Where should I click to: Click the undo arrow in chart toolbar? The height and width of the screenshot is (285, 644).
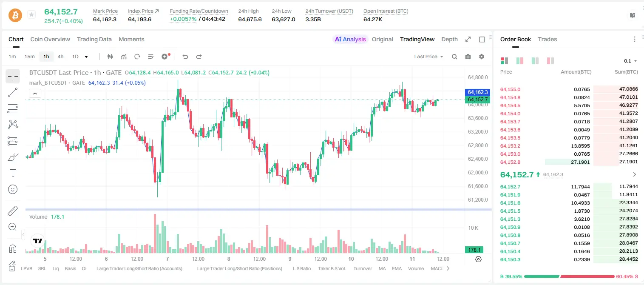[185, 57]
